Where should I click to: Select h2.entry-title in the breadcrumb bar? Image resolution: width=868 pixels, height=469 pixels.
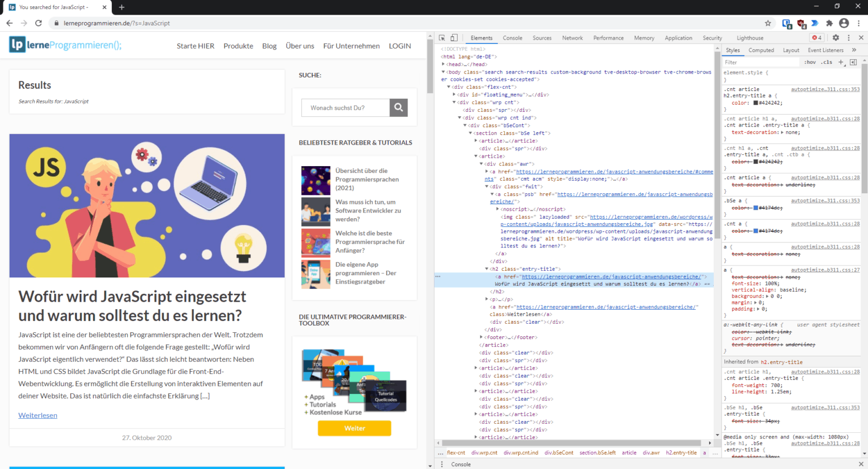tap(682, 452)
